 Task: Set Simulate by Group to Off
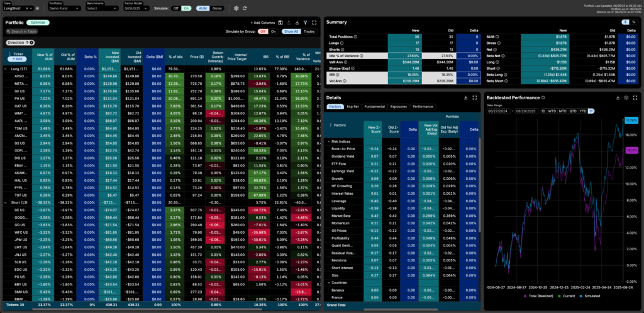pos(262,31)
